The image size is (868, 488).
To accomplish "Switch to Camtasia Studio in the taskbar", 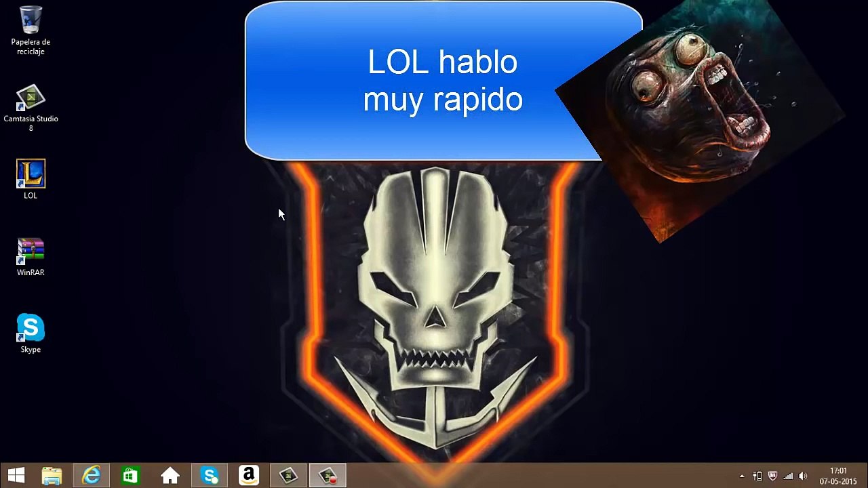I will click(x=288, y=476).
